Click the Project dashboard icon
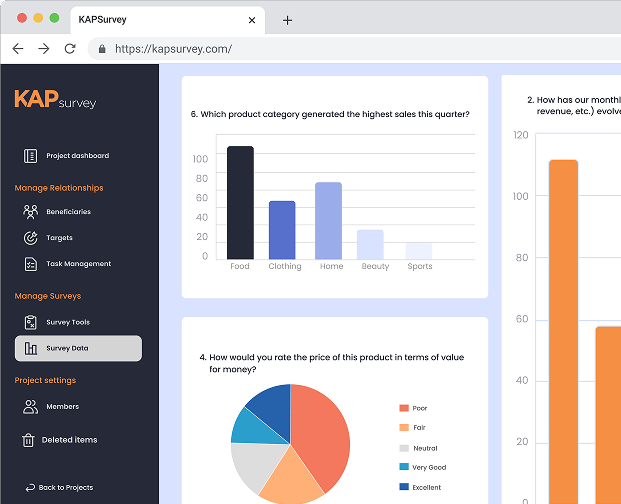Viewport: 621px width, 504px height. point(30,156)
